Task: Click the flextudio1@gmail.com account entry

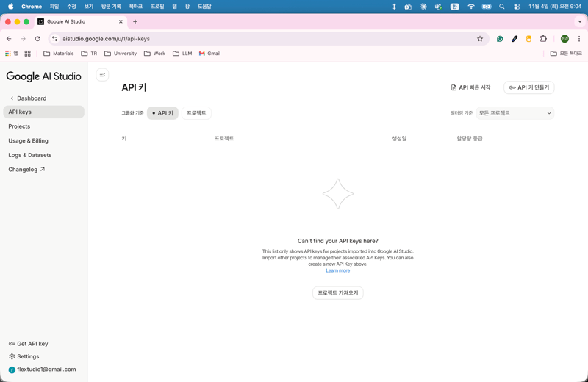Action: (x=42, y=370)
